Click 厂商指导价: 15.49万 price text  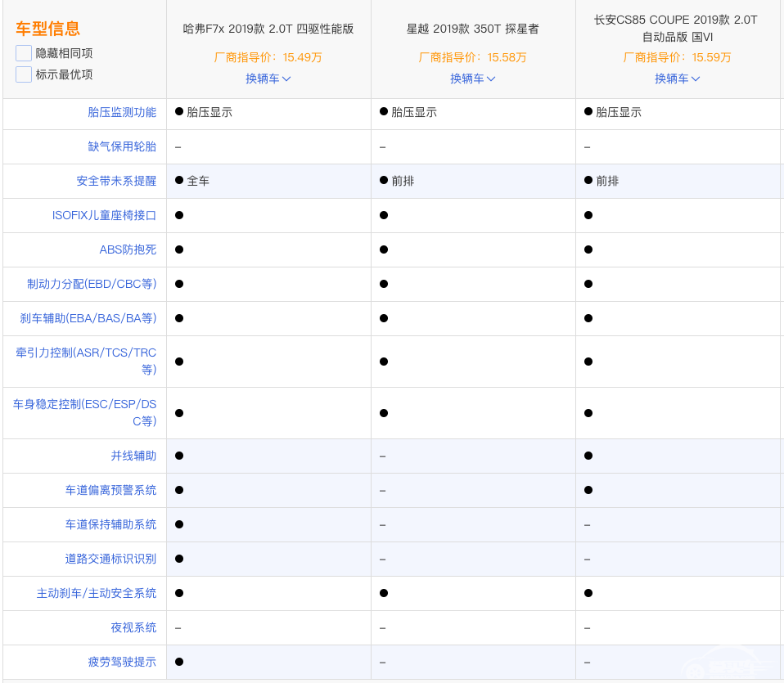(x=268, y=57)
